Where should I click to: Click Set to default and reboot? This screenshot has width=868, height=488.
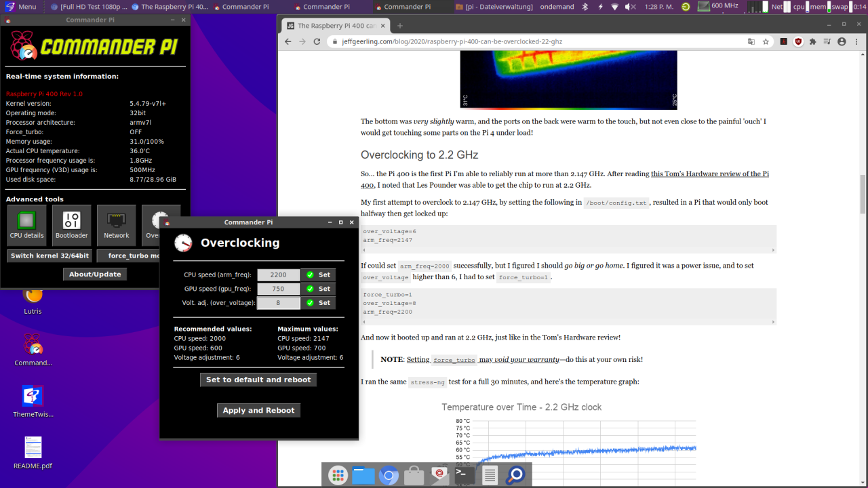click(258, 380)
